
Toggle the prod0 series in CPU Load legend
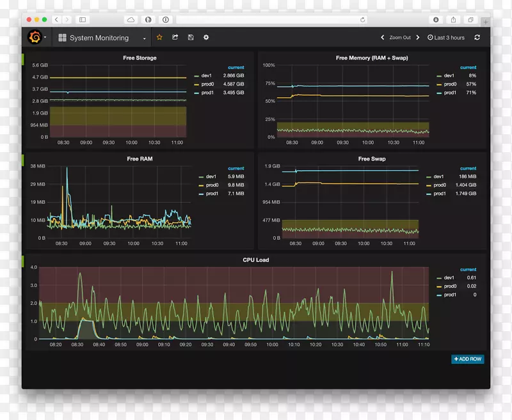[448, 286]
